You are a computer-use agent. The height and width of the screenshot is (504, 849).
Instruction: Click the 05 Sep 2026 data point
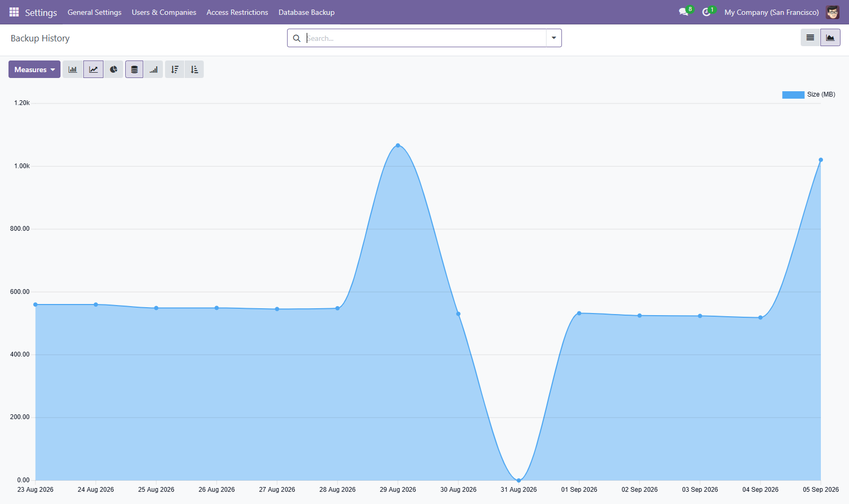coord(821,160)
